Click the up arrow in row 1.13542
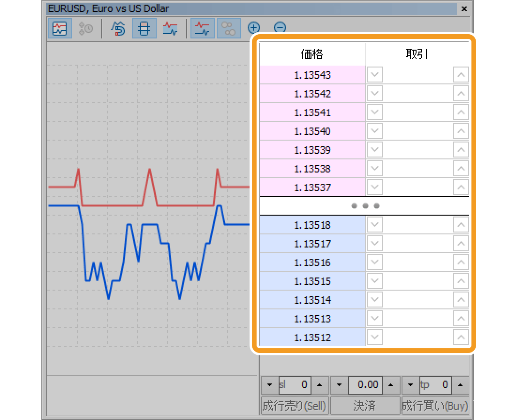The image size is (516, 420). pyautogui.click(x=461, y=93)
